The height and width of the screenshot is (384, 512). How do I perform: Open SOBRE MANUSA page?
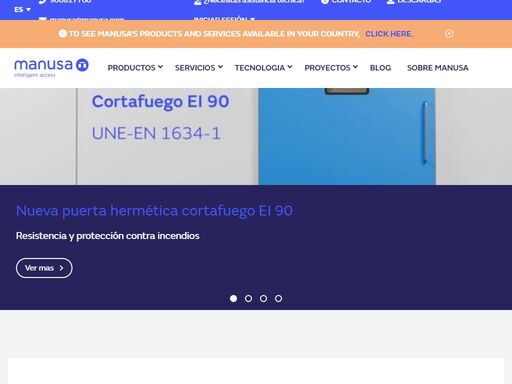point(438,68)
